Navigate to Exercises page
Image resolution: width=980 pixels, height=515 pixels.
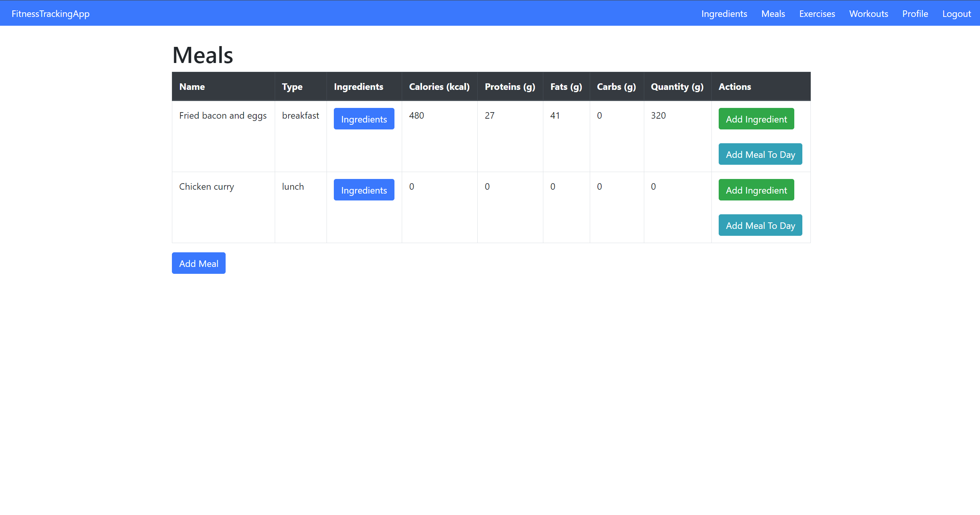point(817,14)
